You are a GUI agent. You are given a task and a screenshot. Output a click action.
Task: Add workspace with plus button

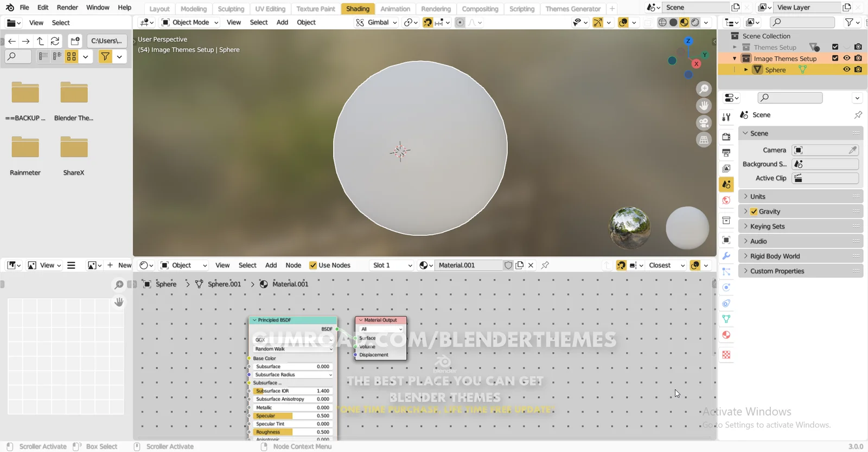click(612, 9)
